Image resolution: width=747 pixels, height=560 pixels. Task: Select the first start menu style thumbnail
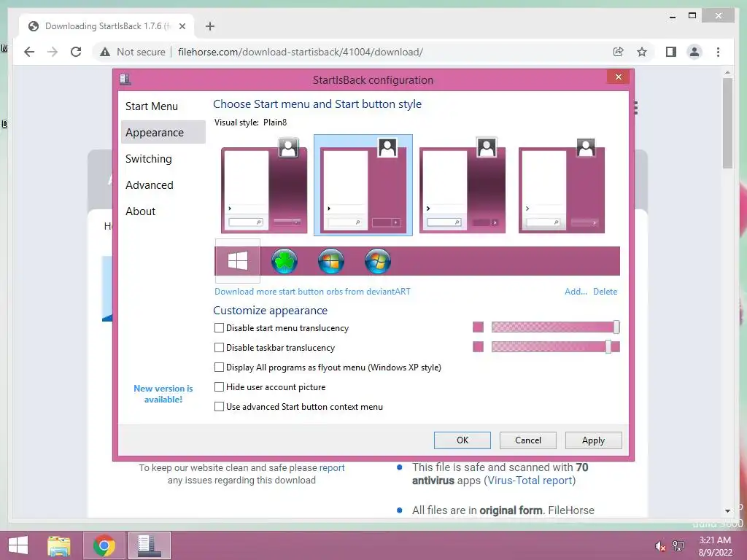coord(264,185)
